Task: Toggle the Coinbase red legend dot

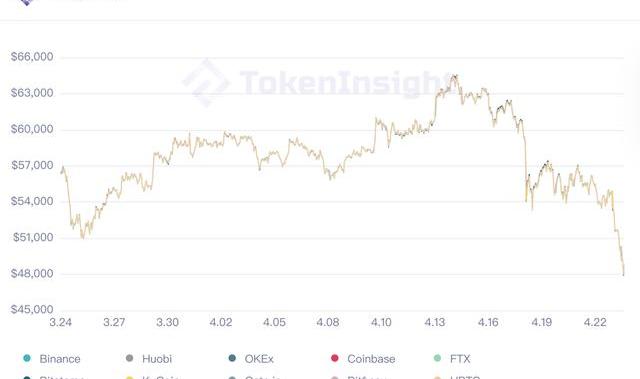Action: click(x=335, y=359)
